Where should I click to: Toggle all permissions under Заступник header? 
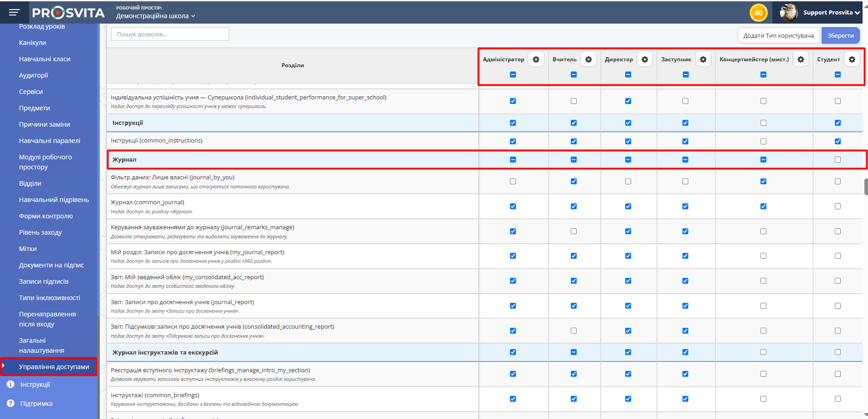point(686,74)
